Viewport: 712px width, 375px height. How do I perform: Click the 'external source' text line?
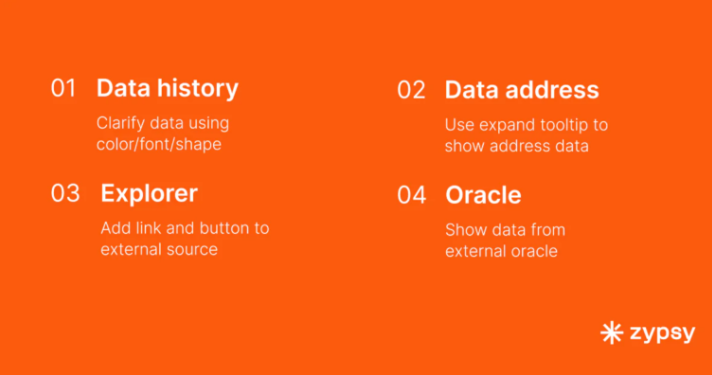coord(159,249)
